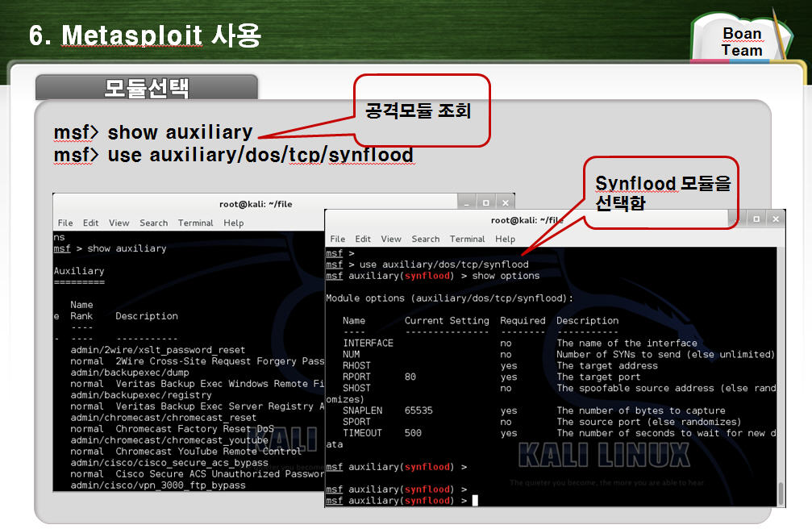
Task: Open Help menu in front synflood terminal
Action: tap(505, 239)
